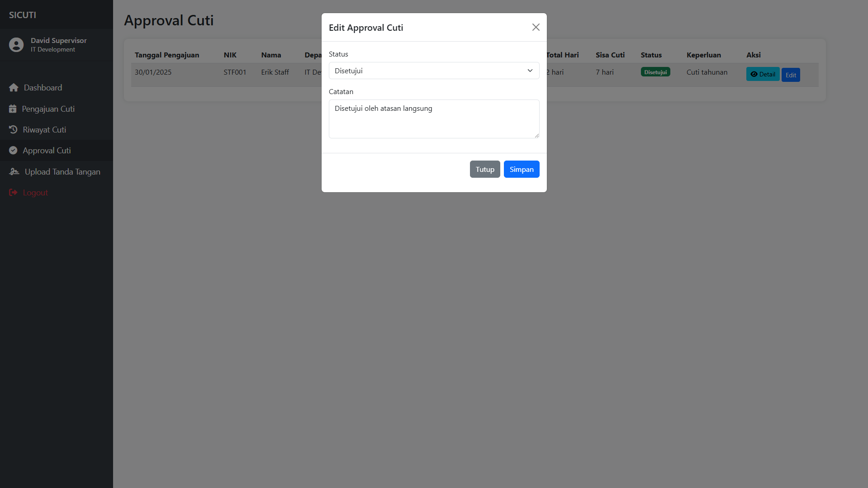The height and width of the screenshot is (488, 868).
Task: Click the Approval Cuti checkmark icon
Action: [x=13, y=151]
